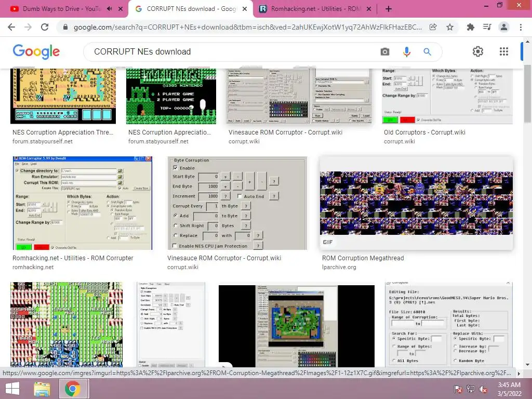
Task: Close the Dumb Ways to Drive tab
Action: [121, 9]
